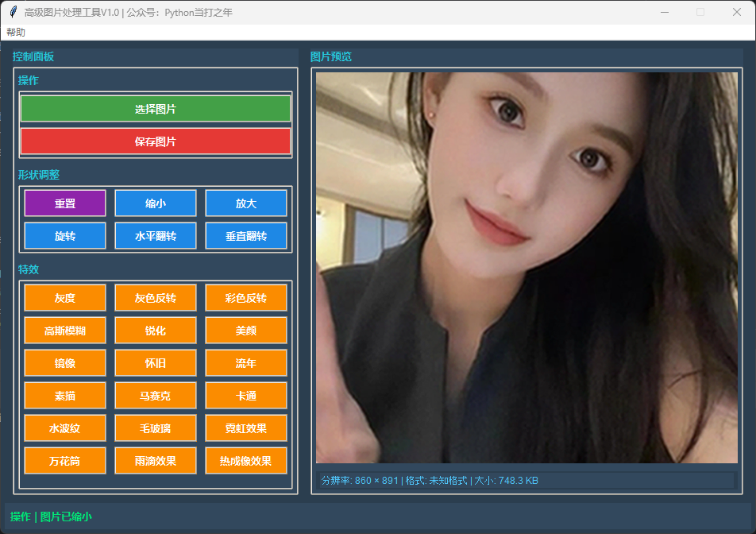The width and height of the screenshot is (756, 534).
Task: Apply the 流年 effect
Action: coord(246,362)
